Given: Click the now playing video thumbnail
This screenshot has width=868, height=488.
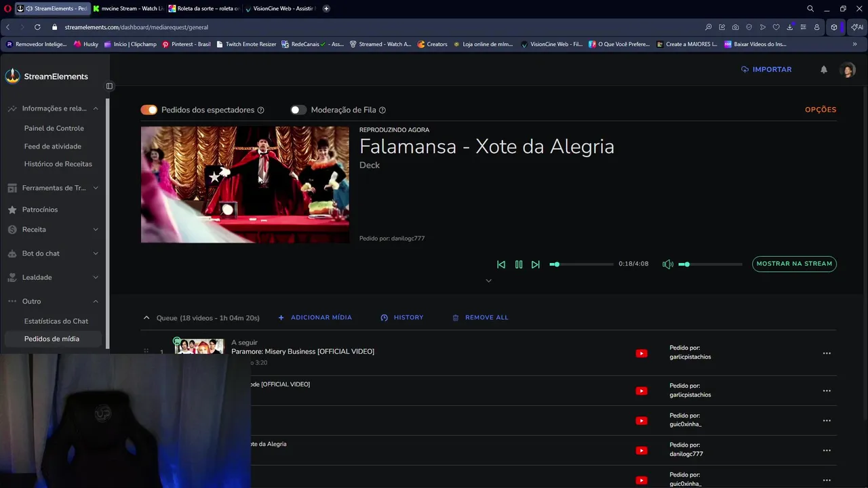Looking at the screenshot, I should point(245,184).
